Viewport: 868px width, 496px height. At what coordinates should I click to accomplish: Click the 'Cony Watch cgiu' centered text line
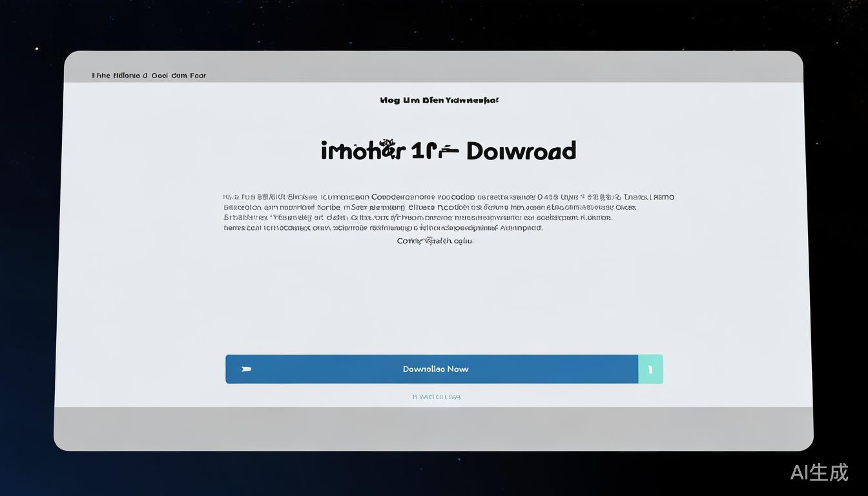435,240
